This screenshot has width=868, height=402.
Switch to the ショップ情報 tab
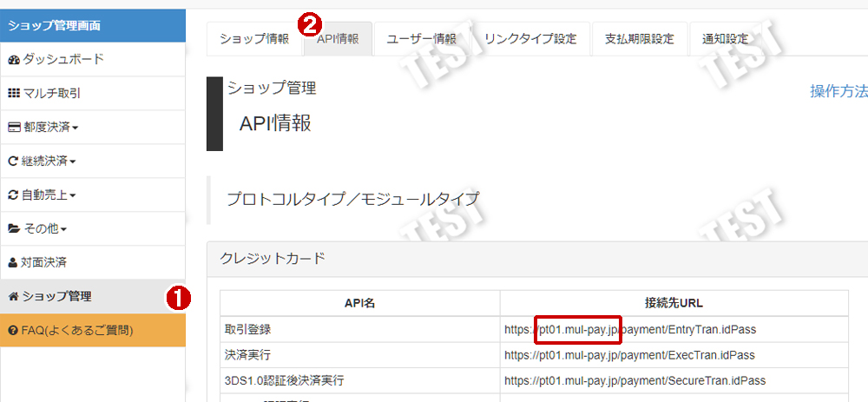tap(254, 39)
